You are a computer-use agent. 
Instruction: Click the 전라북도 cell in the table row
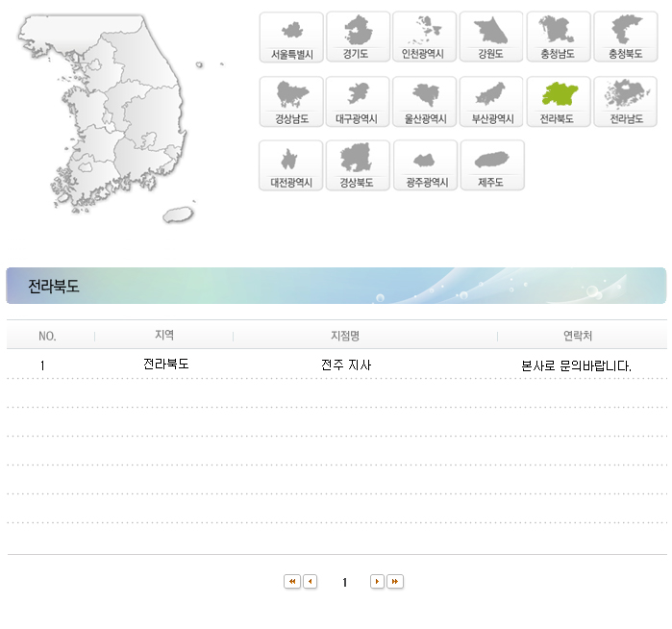tap(166, 364)
